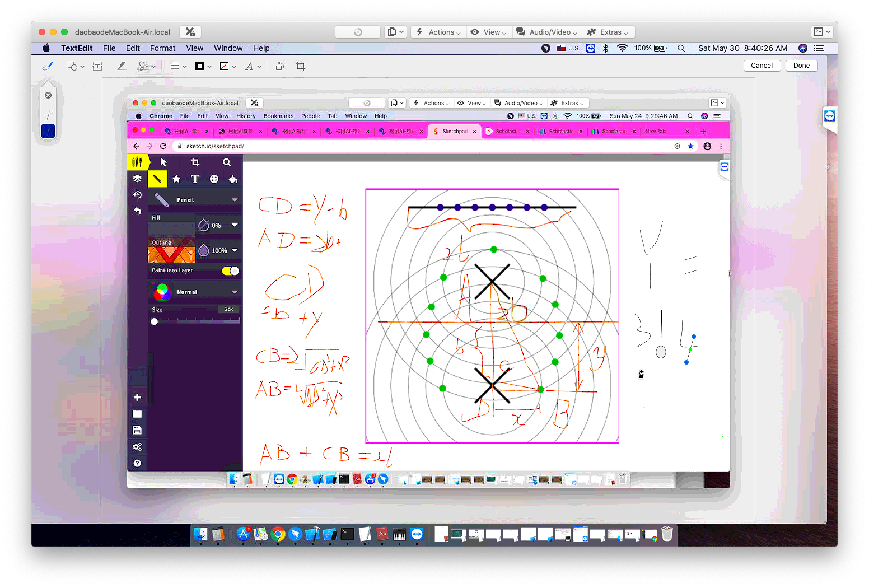Open the Trash in the bottom Dock

pyautogui.click(x=667, y=534)
